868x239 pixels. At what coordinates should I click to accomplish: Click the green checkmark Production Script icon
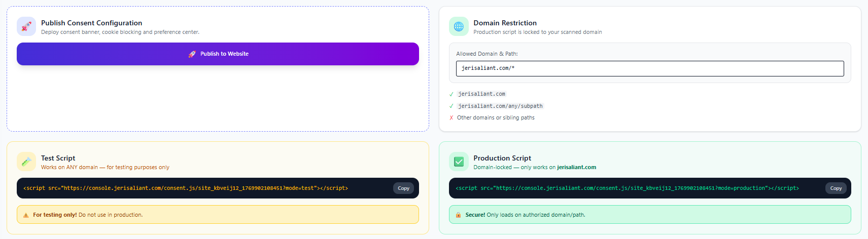pos(459,162)
